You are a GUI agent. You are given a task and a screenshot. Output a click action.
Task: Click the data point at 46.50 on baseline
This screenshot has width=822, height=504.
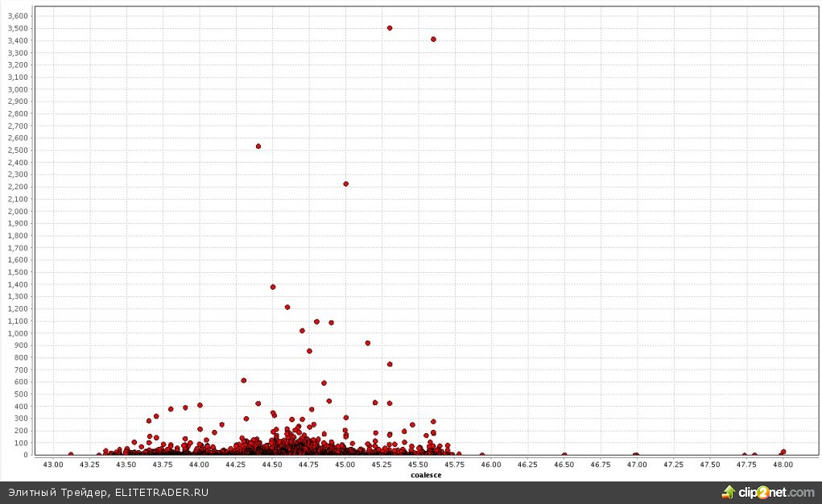click(x=564, y=455)
